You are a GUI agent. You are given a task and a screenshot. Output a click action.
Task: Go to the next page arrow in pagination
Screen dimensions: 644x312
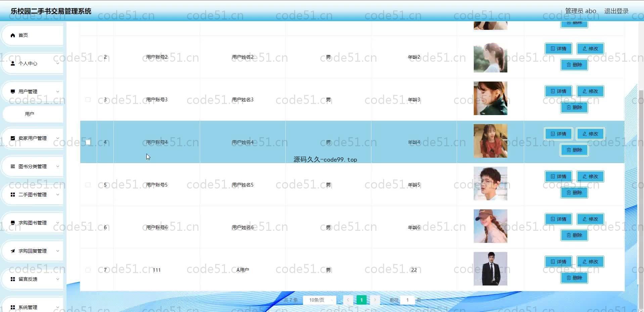click(375, 300)
